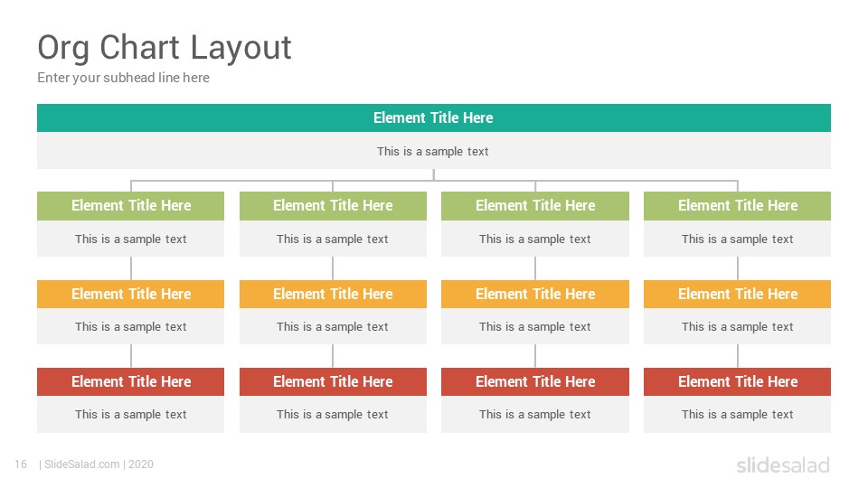Choose the first red Element Title box
868x488 pixels.
(x=130, y=381)
